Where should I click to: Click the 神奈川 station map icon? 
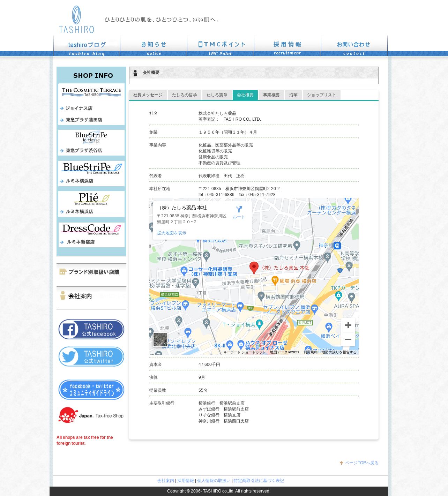point(337,246)
